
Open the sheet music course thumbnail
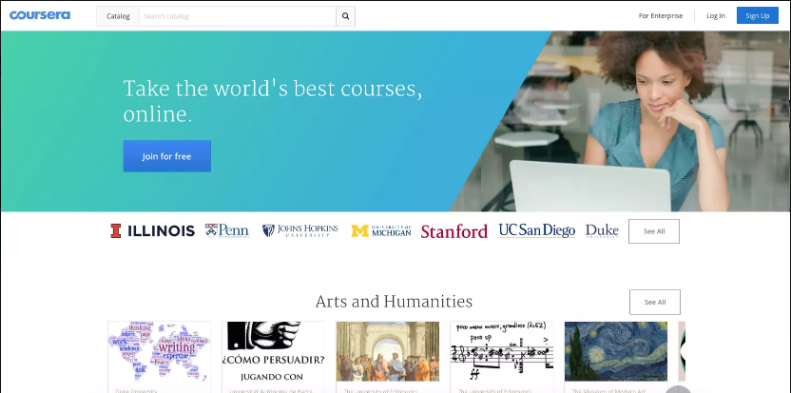click(x=502, y=351)
